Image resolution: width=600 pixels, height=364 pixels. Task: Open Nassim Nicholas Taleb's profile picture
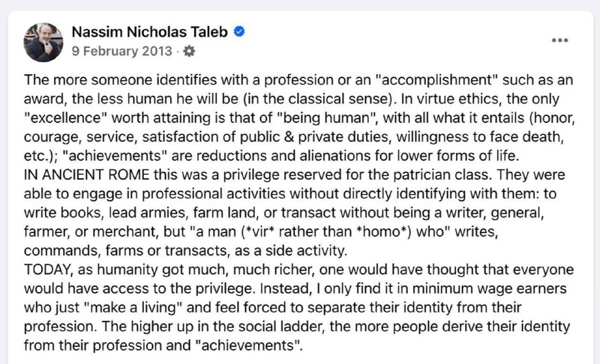pos(43,42)
